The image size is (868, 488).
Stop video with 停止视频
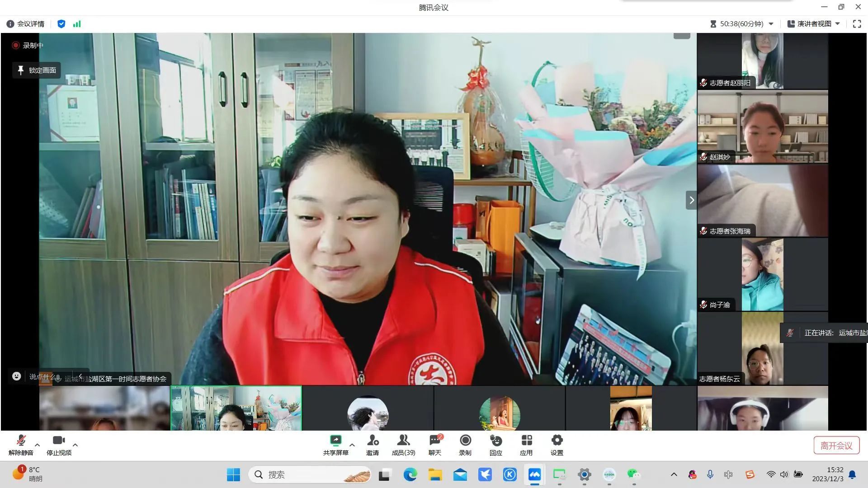pos(59,445)
